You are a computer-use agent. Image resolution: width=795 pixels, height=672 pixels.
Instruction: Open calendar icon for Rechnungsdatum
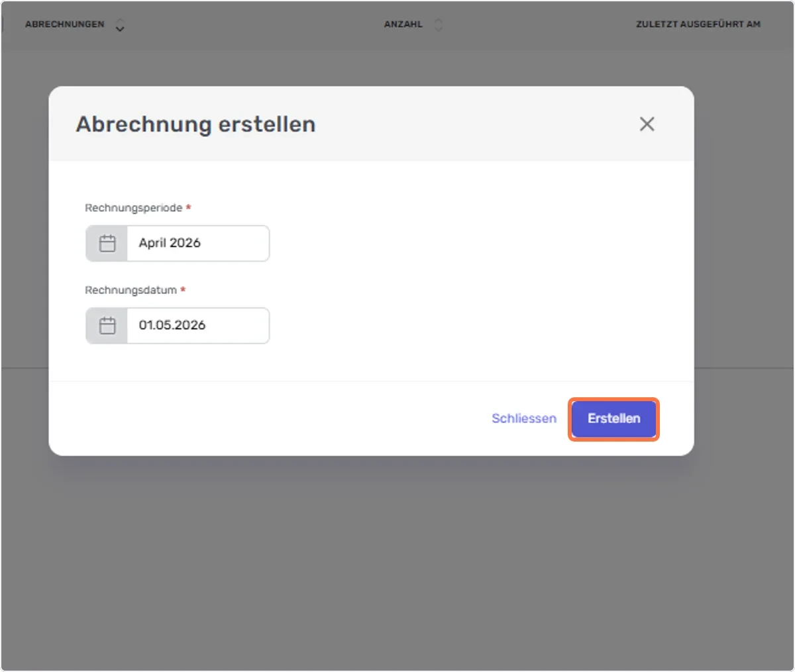point(107,326)
